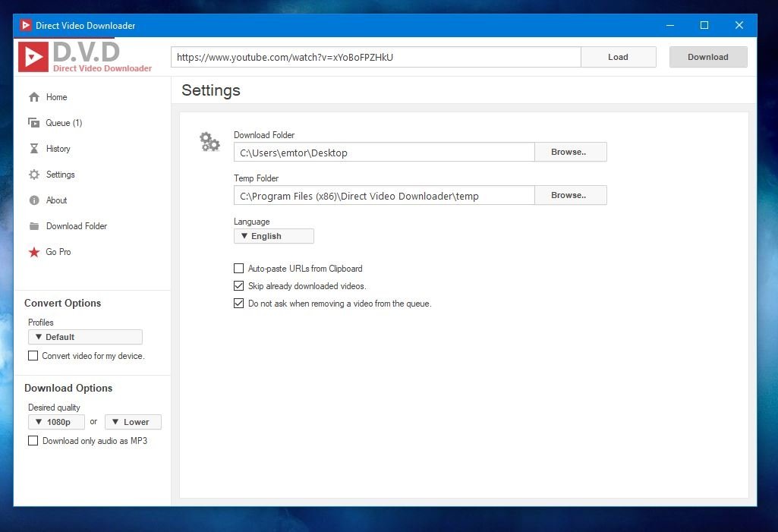The height and width of the screenshot is (532, 778).
Task: Open the Language dropdown showing English
Action: 274,236
